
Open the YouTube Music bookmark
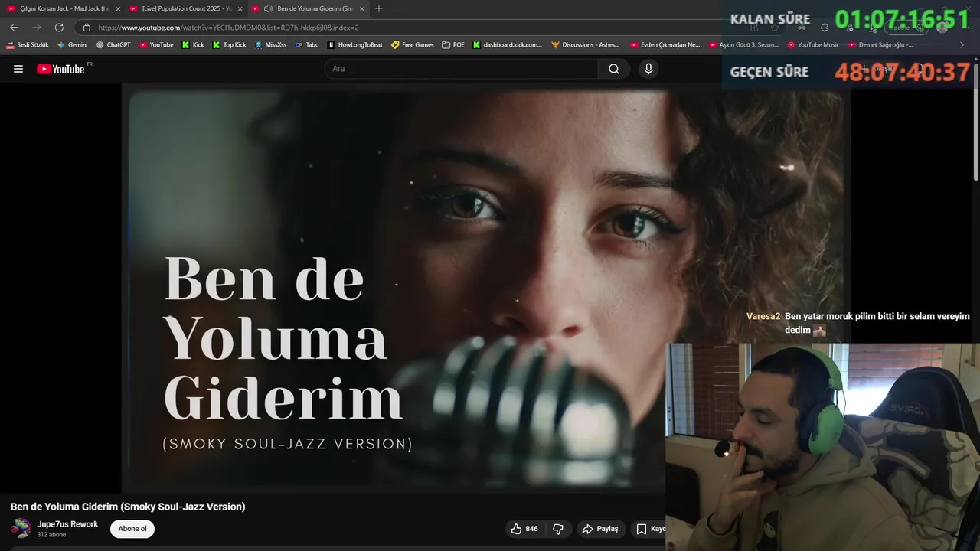813,45
